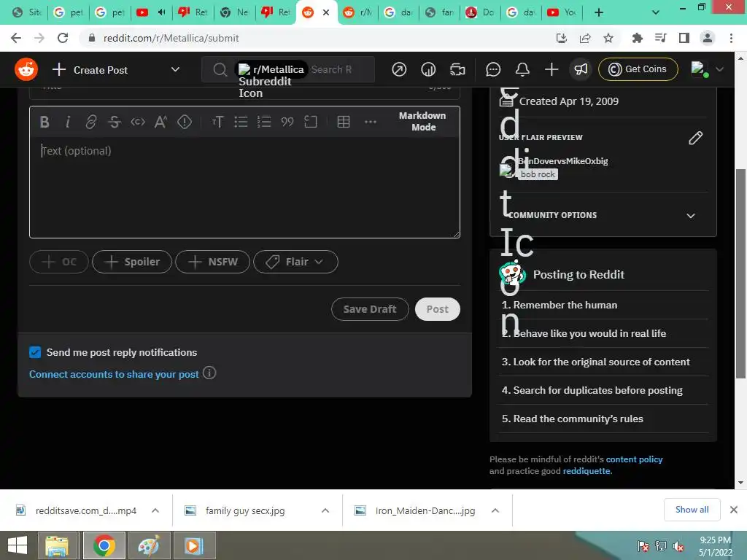
Task: Click info icon beside Connect accounts
Action: pyautogui.click(x=209, y=373)
